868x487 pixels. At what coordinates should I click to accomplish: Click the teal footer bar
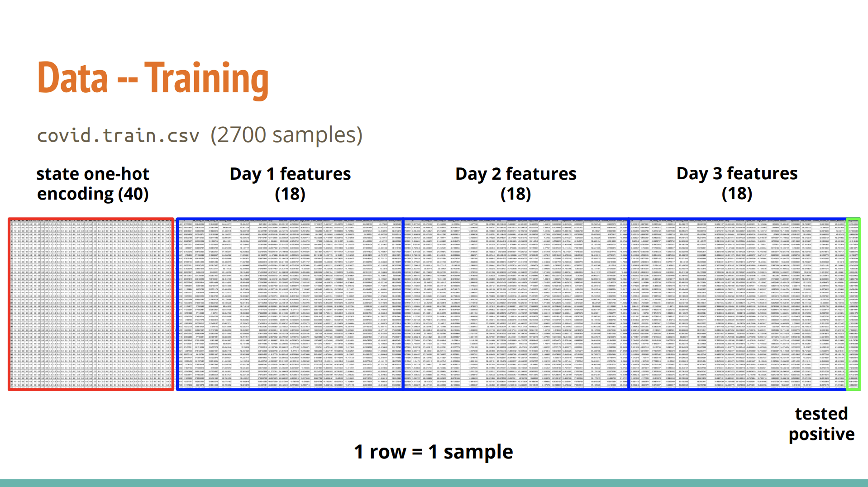(x=434, y=483)
